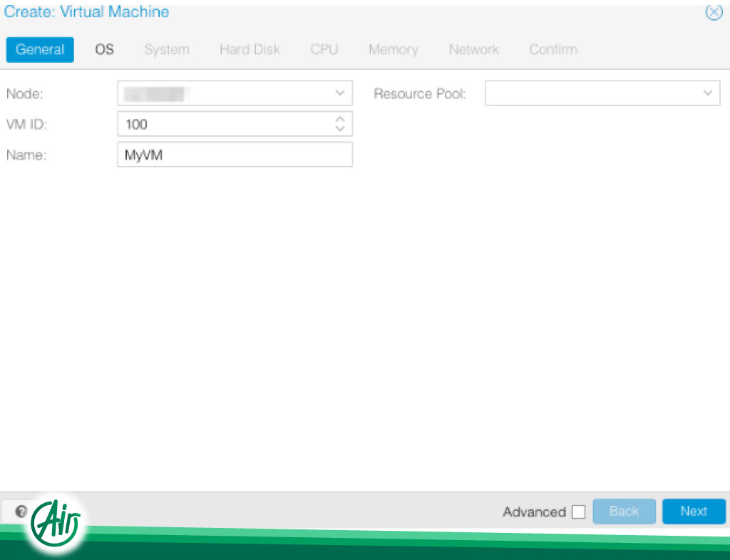Click the 'Resource Pool:' label
730x560 pixels.
point(419,93)
